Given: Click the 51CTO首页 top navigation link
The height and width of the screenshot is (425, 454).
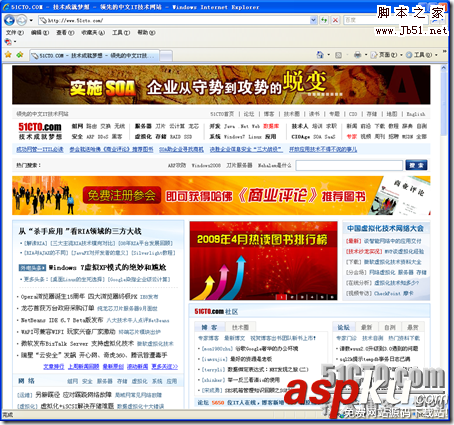Looking at the screenshot, I should 222,114.
